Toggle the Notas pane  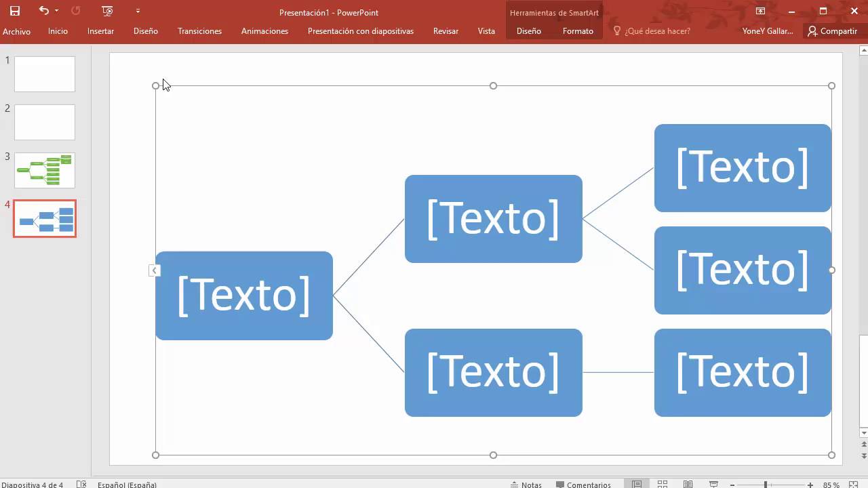click(x=526, y=484)
